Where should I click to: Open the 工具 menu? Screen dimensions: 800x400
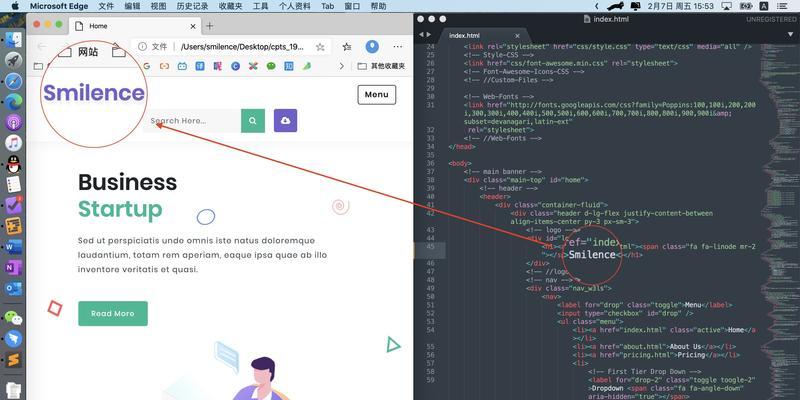[261, 6]
